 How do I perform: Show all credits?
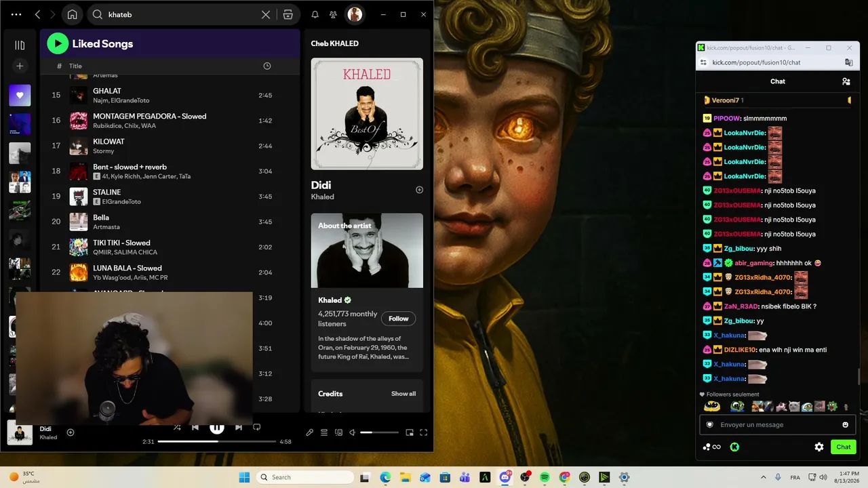coord(403,394)
